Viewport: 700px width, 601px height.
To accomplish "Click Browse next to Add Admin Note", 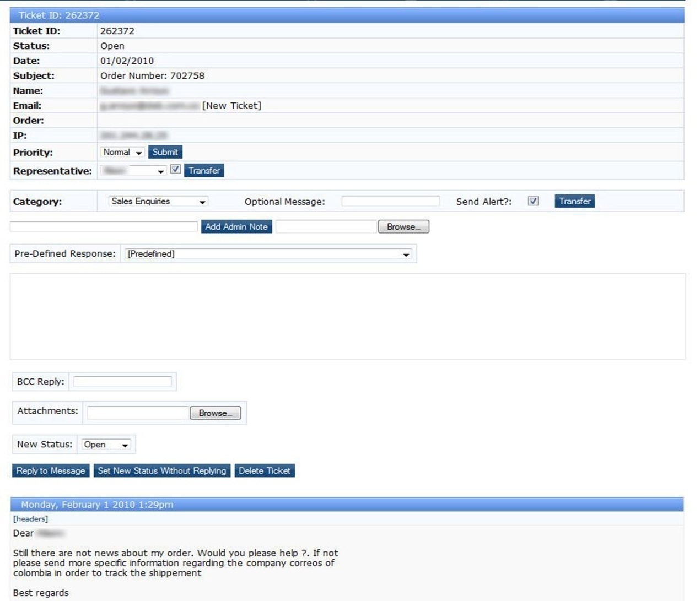I will [x=403, y=226].
